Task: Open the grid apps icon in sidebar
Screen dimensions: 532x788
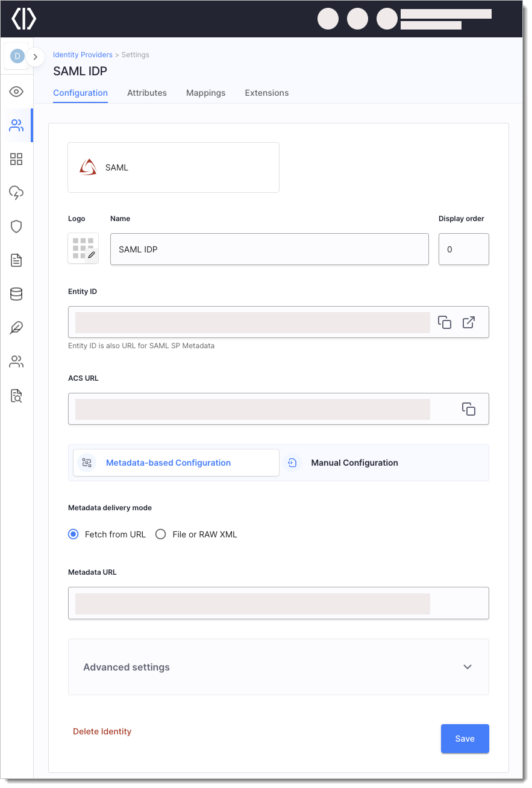Action: 16,159
